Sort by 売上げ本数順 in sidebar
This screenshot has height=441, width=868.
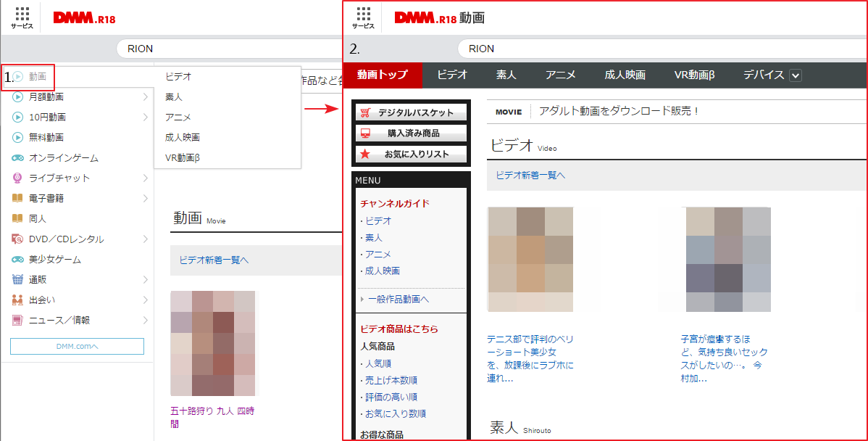coord(391,381)
